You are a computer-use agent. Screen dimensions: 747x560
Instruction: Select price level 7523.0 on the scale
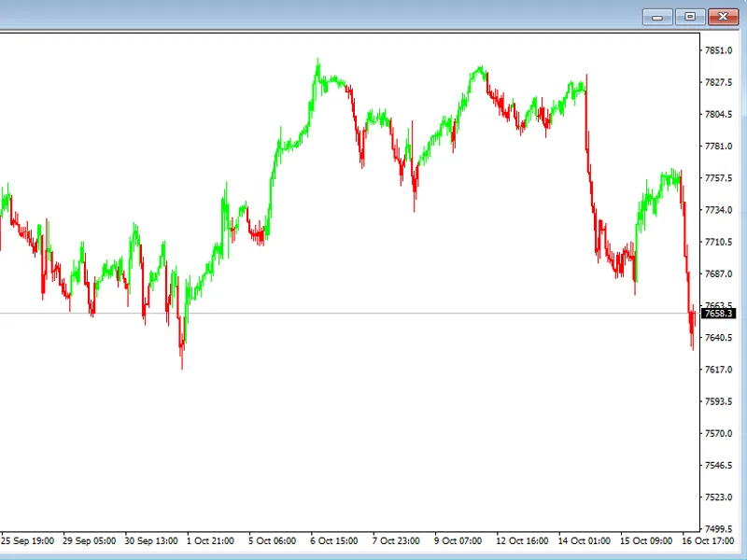click(x=718, y=497)
